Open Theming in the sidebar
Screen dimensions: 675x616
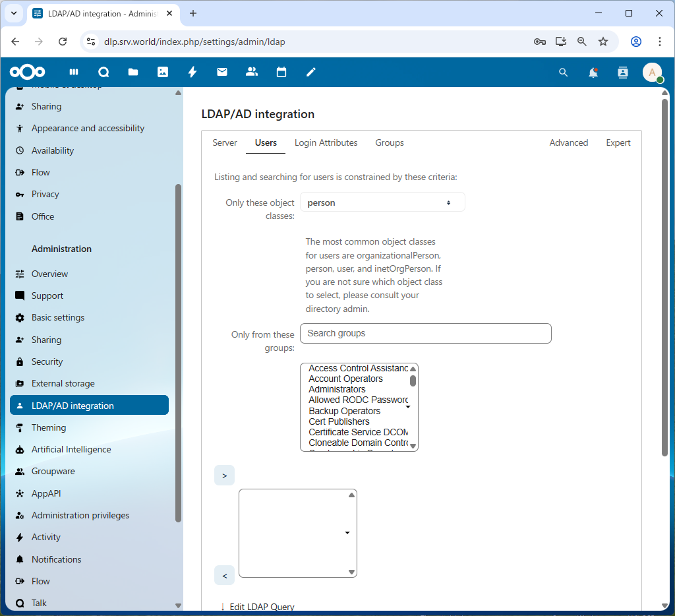pos(49,428)
